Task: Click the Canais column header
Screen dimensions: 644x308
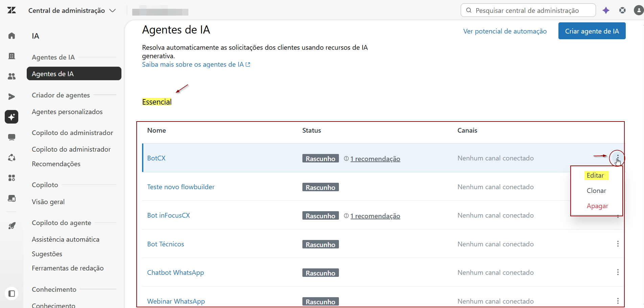Action: click(x=467, y=130)
